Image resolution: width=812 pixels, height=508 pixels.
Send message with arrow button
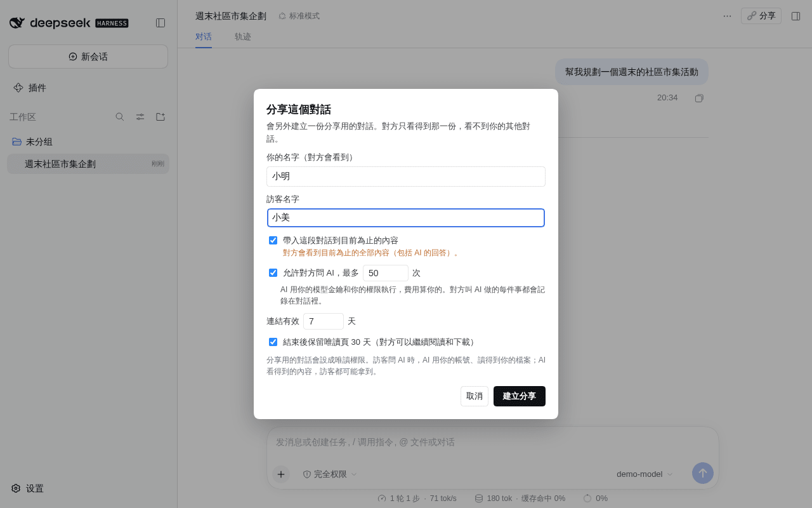point(703,473)
